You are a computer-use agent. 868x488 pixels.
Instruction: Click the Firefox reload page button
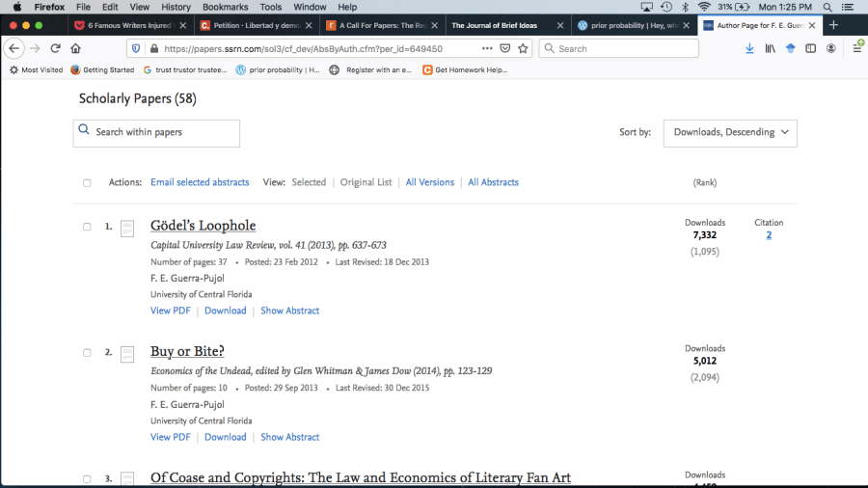coord(55,48)
